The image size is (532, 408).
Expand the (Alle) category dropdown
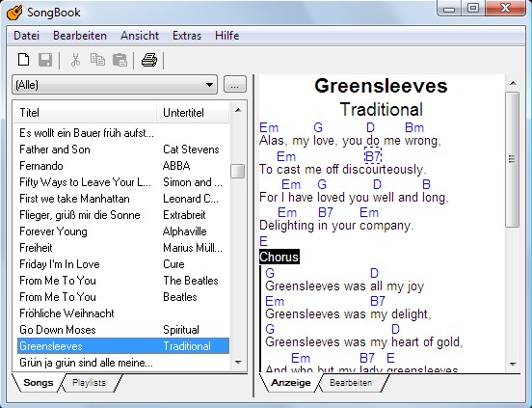coord(115,85)
